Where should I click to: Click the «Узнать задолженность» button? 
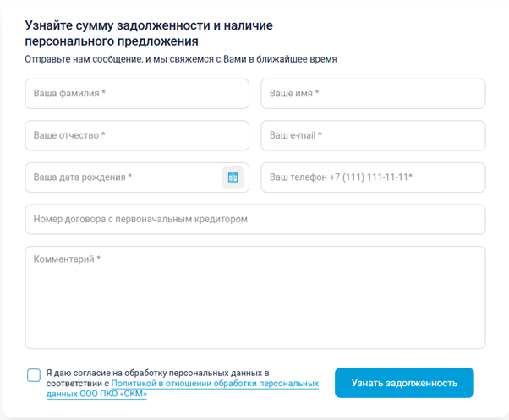pyautogui.click(x=404, y=383)
